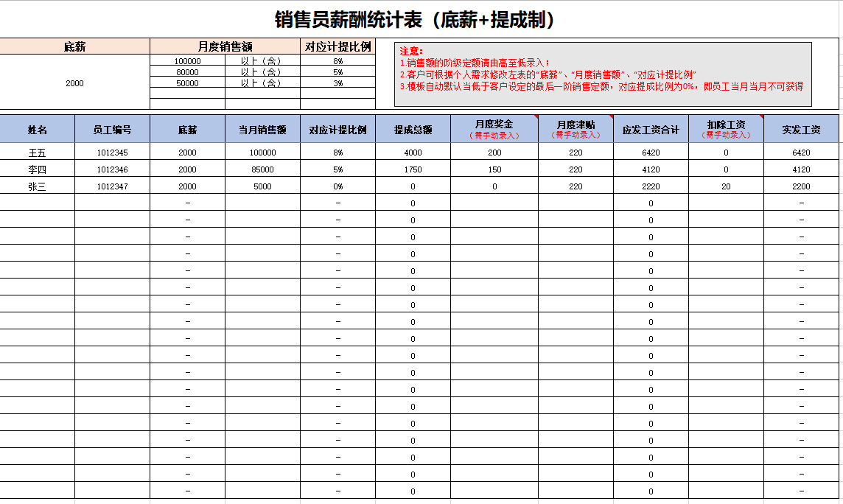Select 张三's deducted wage cell showing 20
Viewport: 843px width, 504px height.
click(726, 186)
